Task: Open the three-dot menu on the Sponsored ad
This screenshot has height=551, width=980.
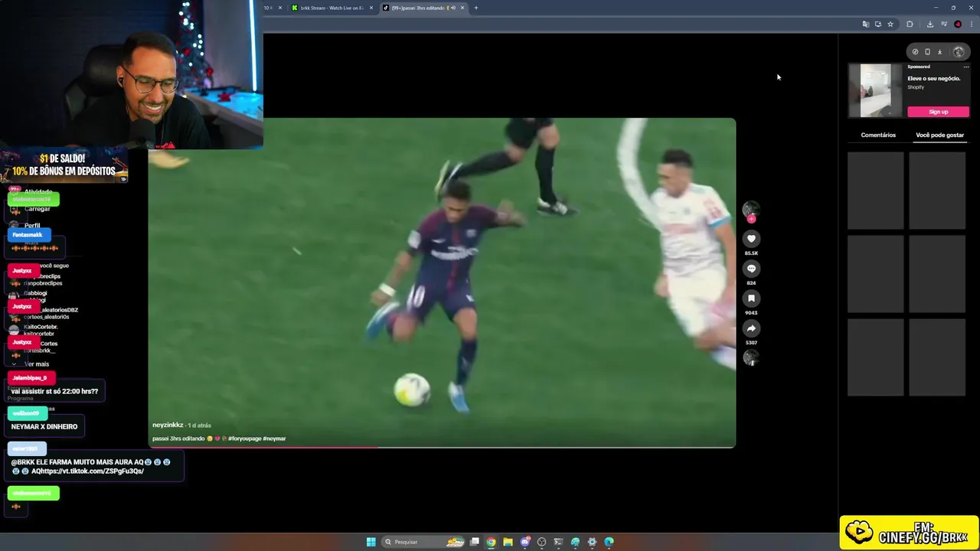Action: coord(965,67)
